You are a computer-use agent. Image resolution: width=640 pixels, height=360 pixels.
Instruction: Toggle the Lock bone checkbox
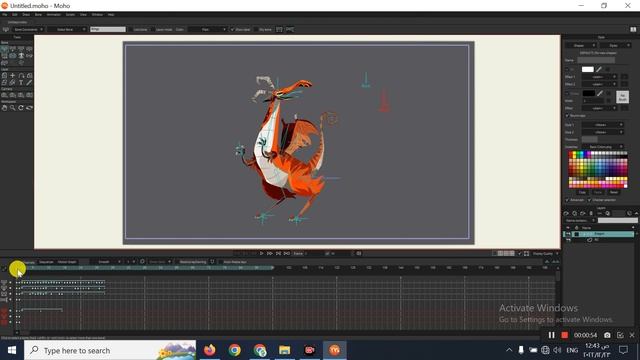pos(131,29)
